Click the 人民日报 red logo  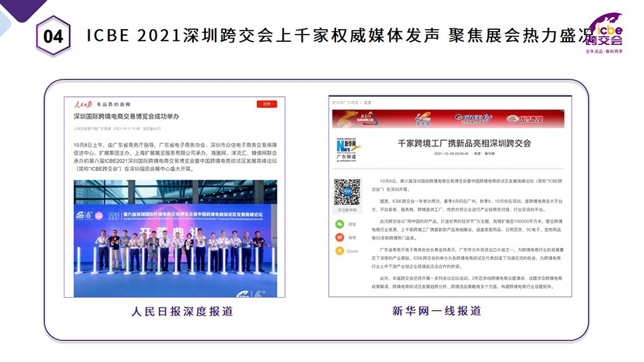click(x=84, y=104)
